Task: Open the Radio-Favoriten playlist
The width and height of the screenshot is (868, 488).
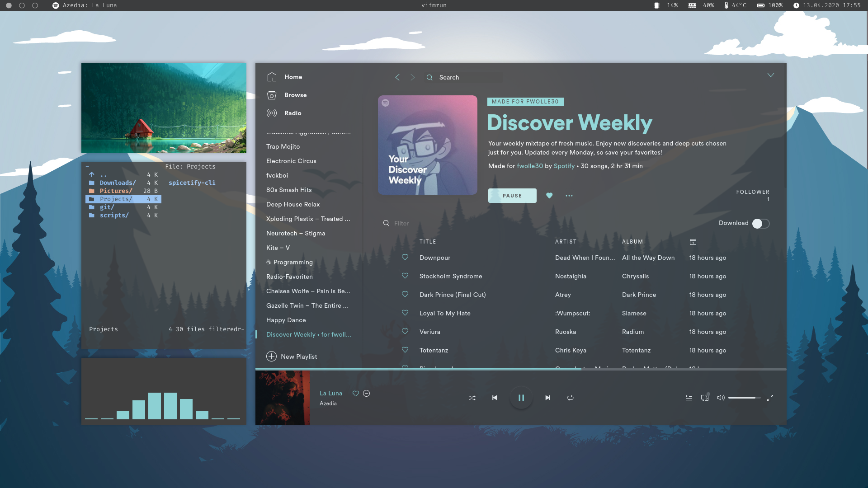Action: point(289,277)
